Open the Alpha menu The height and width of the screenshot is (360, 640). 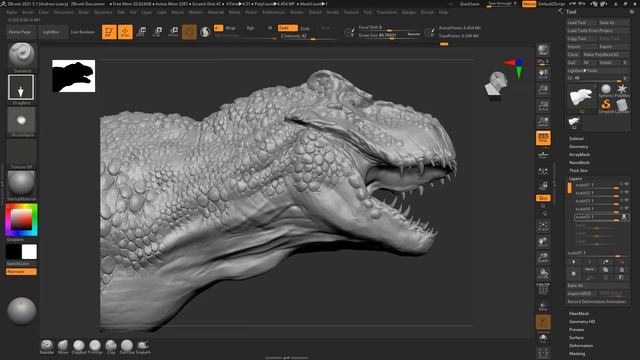tap(12, 12)
